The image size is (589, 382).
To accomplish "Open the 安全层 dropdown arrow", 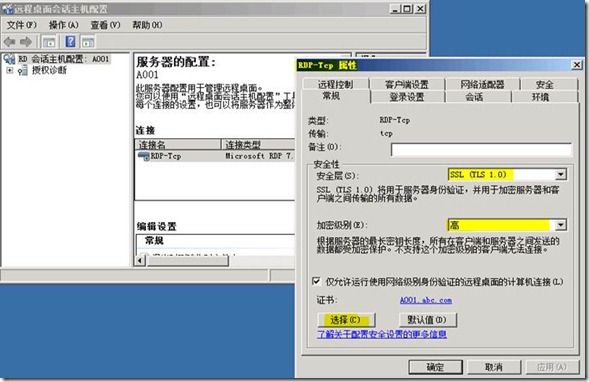I will pos(560,174).
